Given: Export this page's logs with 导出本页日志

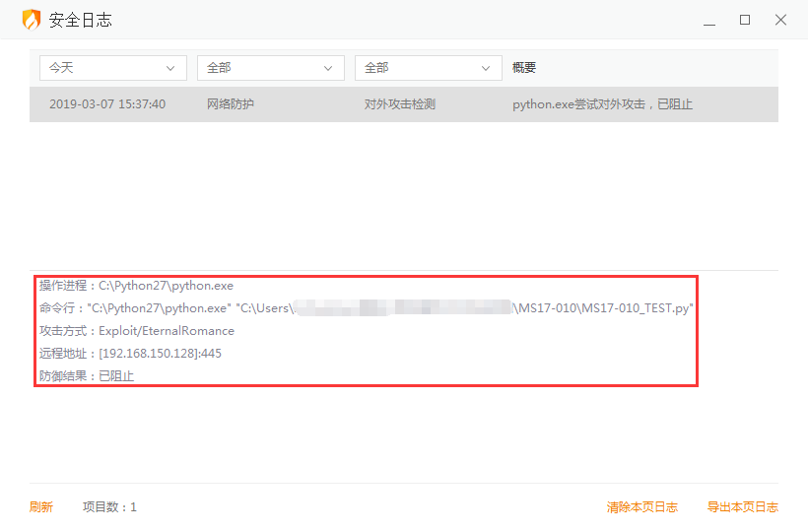Looking at the screenshot, I should [742, 507].
